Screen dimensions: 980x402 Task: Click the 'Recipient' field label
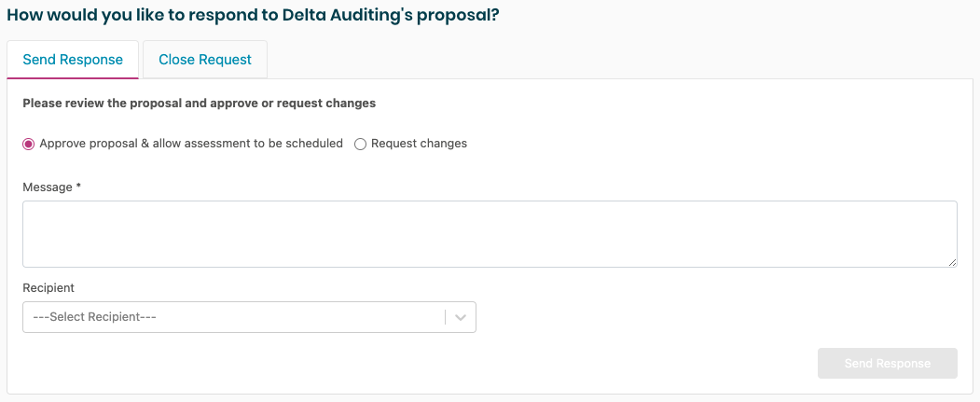(48, 288)
